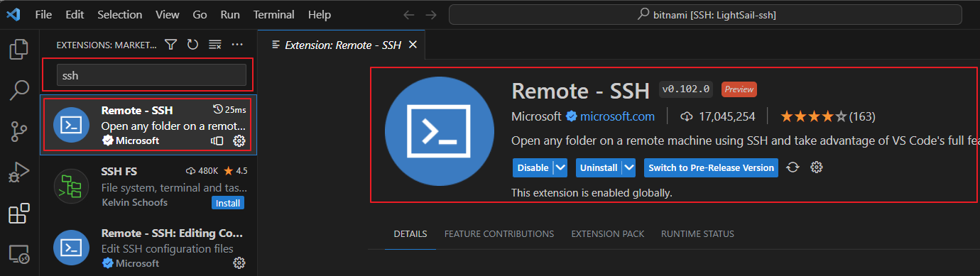Open the Run and Debug view
Screen dimensions: 980x276
tap(19, 172)
